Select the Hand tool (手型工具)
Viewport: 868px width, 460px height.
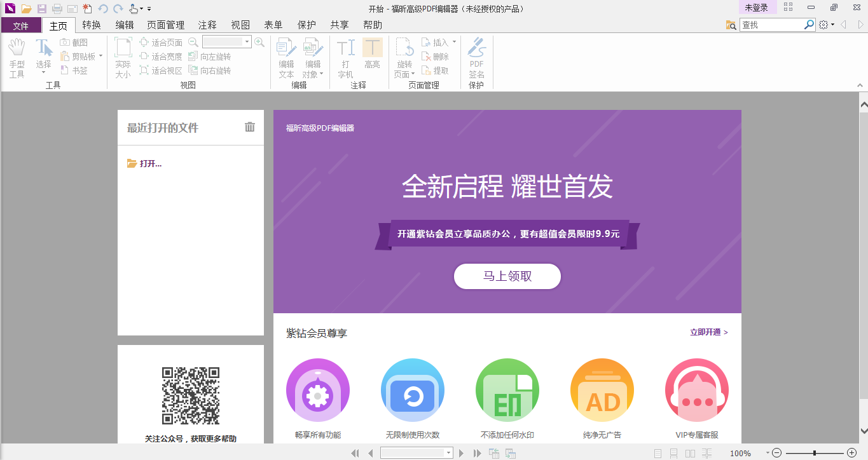tap(17, 56)
